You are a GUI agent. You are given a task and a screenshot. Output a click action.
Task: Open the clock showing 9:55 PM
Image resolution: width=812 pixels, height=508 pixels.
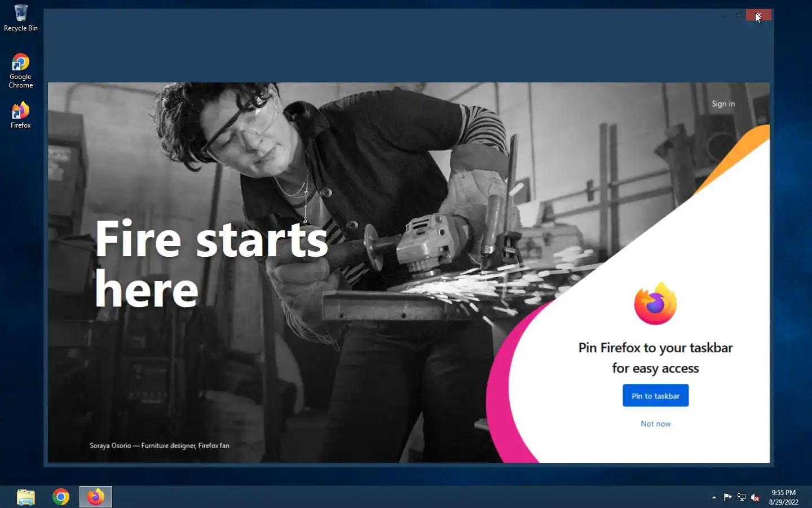(x=784, y=497)
